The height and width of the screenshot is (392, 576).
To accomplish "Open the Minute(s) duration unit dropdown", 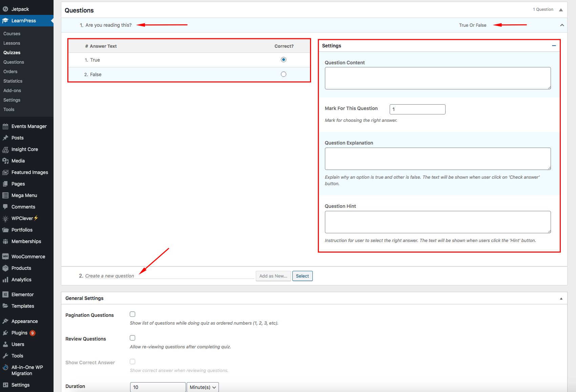I will pos(203,387).
